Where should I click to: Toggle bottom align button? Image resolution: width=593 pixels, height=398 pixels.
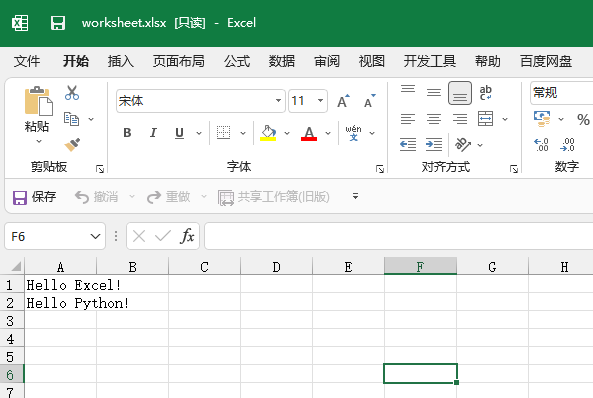tap(460, 93)
